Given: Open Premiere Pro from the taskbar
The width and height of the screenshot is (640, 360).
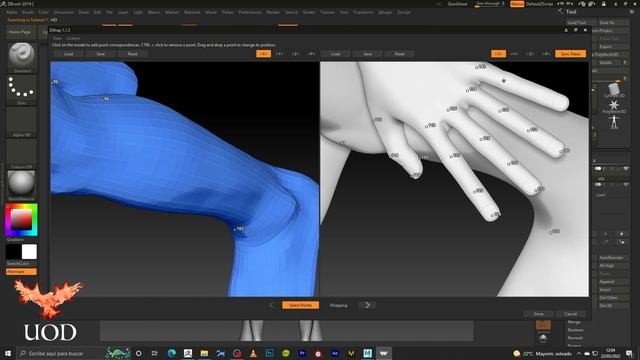Looking at the screenshot, I should 302,353.
